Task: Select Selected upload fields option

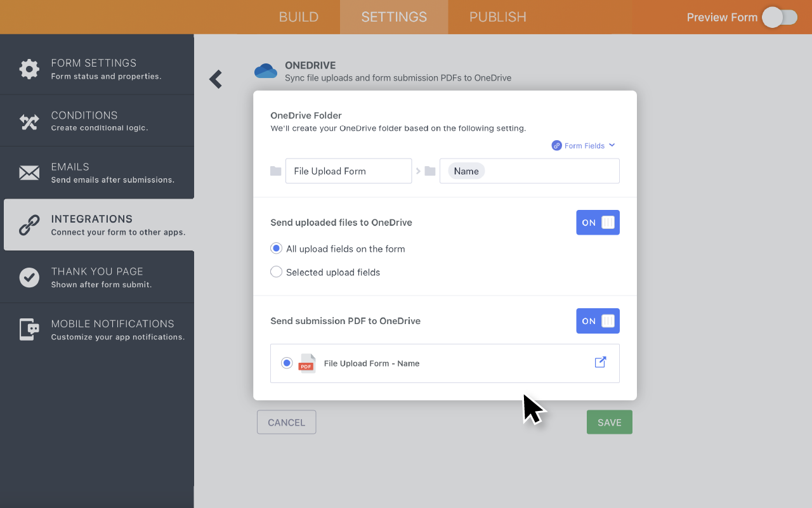Action: tap(276, 271)
